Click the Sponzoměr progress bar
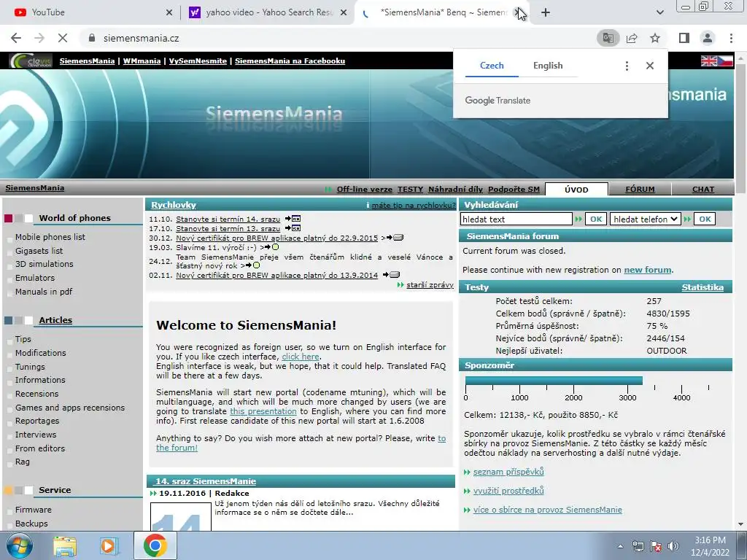This screenshot has width=747, height=560. click(554, 381)
